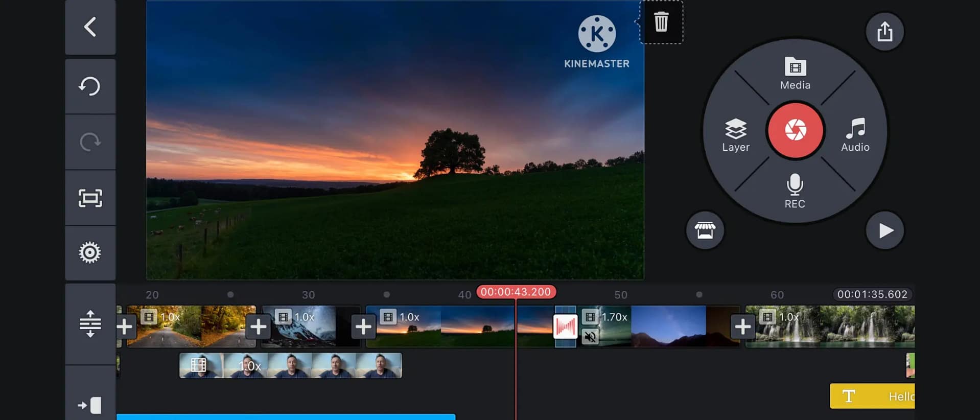Start a REC voice recording
Screen dimensions: 980x420
pos(795,191)
